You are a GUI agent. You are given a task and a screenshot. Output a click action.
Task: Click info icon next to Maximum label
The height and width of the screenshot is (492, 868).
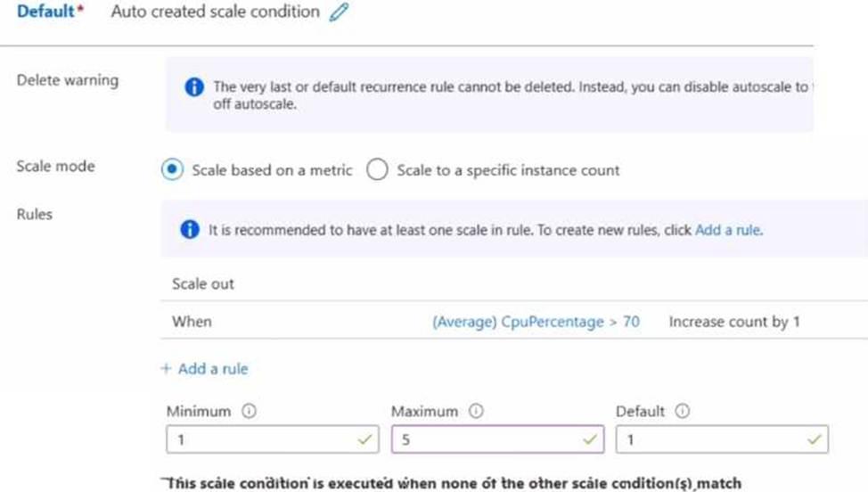(x=476, y=412)
